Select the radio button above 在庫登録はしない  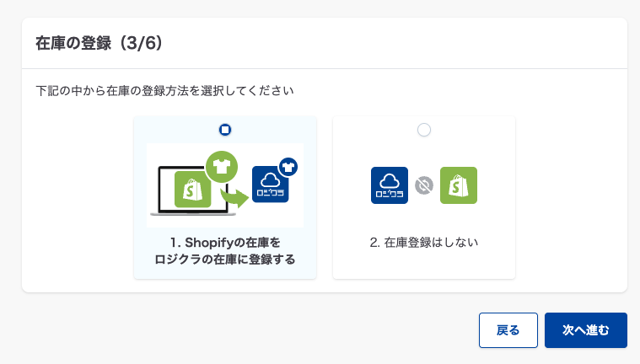point(424,130)
